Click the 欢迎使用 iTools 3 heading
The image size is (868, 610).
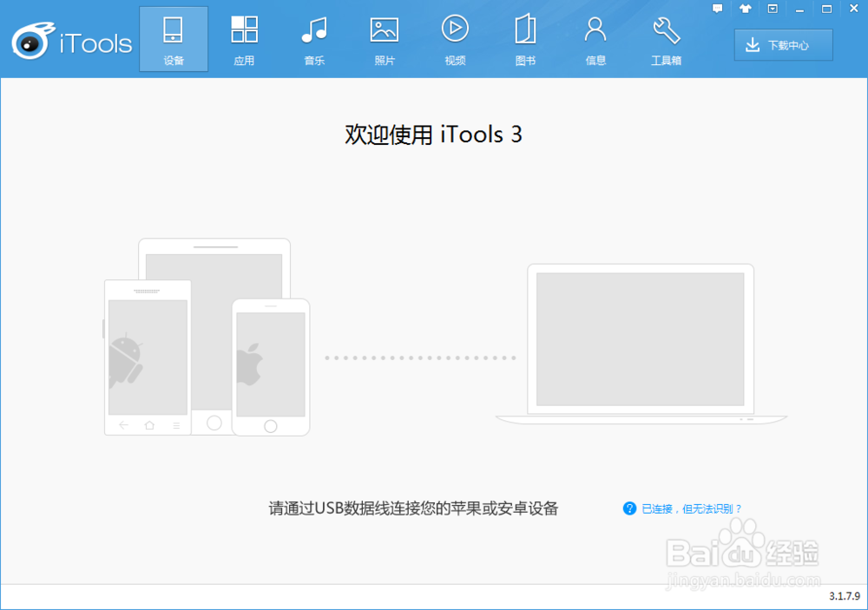(433, 134)
